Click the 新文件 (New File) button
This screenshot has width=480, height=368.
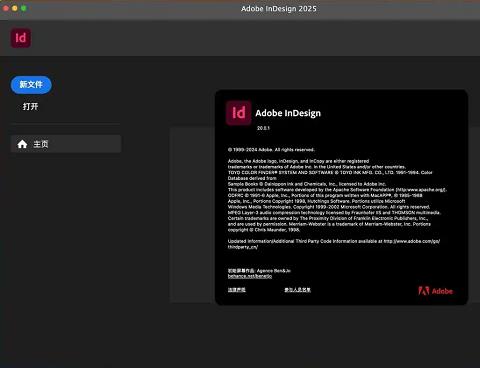tap(31, 85)
